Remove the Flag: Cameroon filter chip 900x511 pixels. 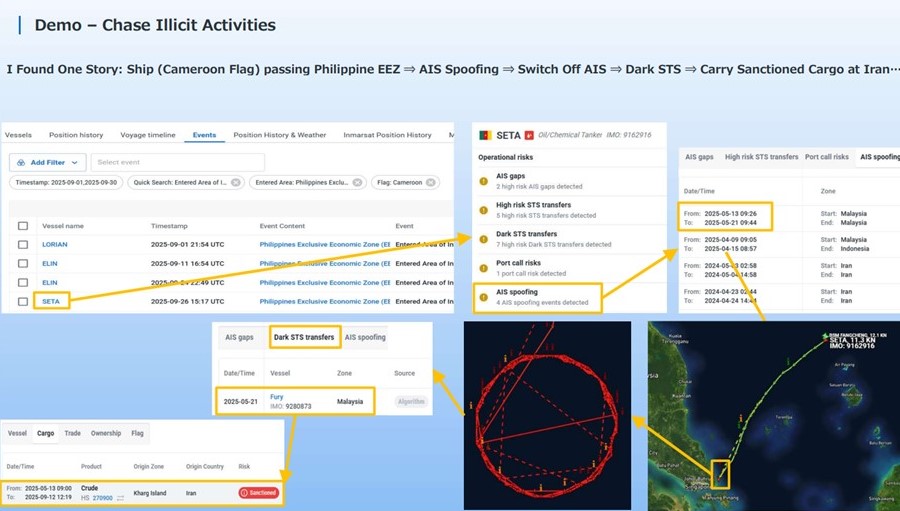(431, 183)
